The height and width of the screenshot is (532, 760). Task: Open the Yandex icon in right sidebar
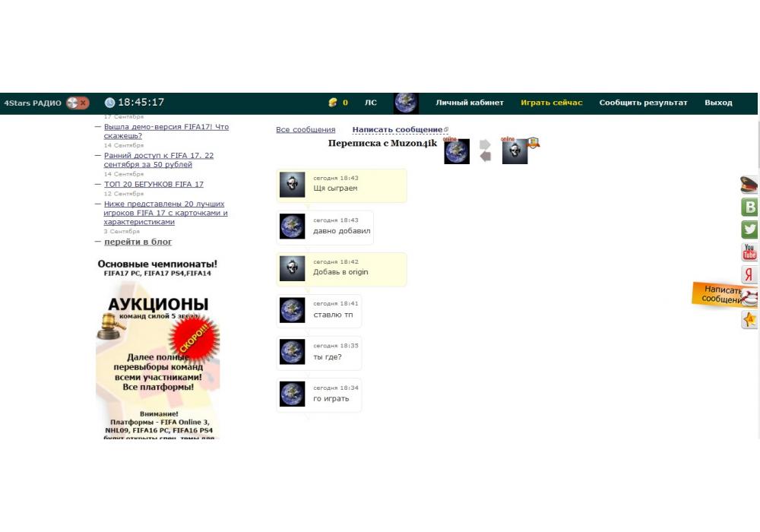point(749,274)
